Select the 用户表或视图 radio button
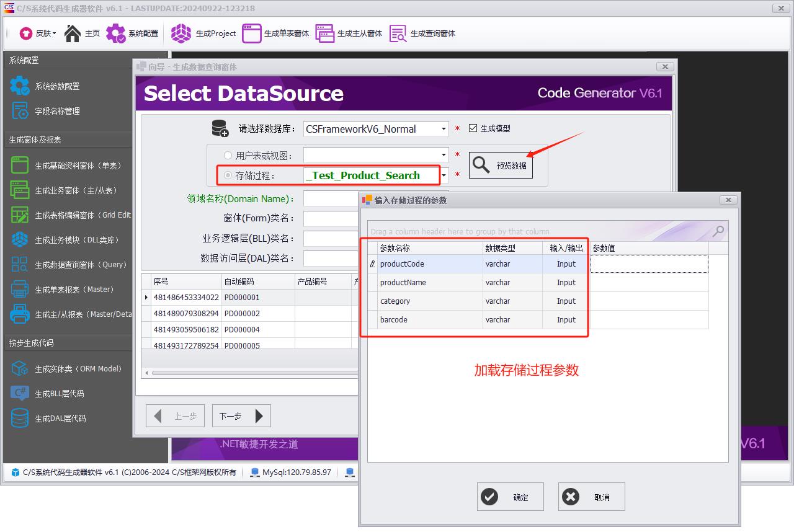 tap(228, 156)
